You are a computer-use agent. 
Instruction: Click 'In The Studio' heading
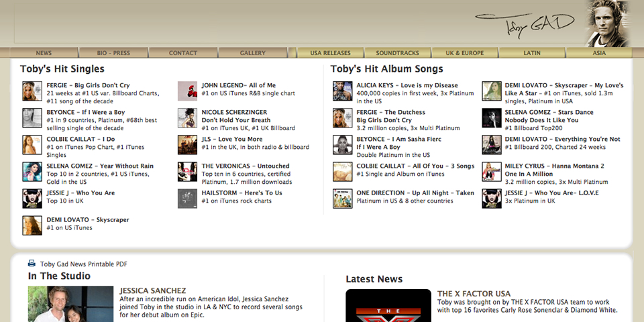59,276
